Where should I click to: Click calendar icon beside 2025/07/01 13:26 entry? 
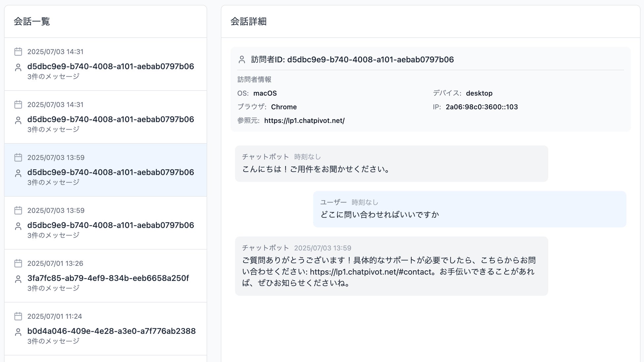click(x=18, y=263)
